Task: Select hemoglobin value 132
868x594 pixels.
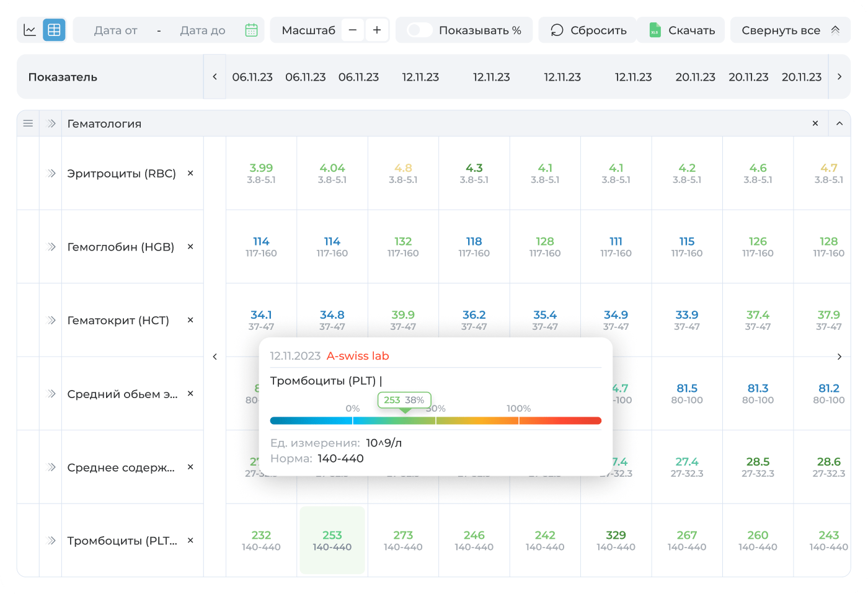Action: click(x=403, y=241)
